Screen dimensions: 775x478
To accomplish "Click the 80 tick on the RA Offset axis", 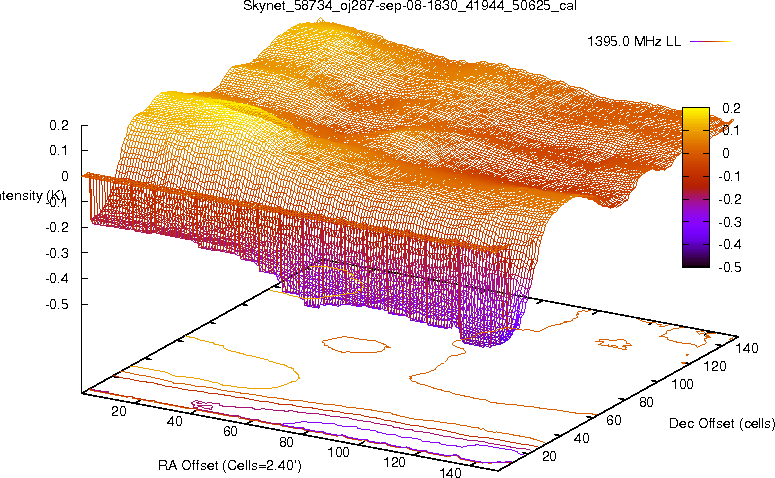I will pos(286,442).
